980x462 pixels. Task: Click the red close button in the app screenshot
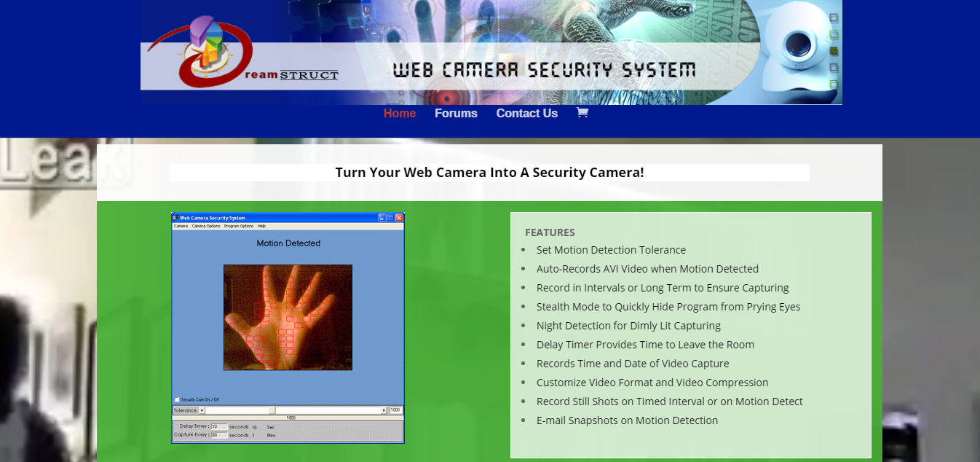pos(399,218)
